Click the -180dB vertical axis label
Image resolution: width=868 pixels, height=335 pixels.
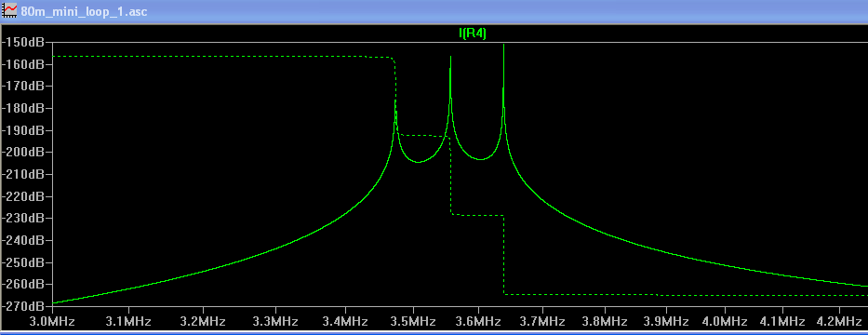tap(24, 108)
